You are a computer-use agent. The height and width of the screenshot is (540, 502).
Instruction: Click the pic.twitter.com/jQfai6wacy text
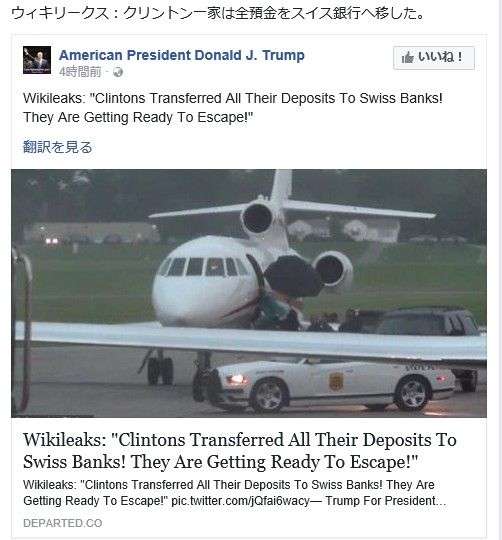[x=240, y=500]
